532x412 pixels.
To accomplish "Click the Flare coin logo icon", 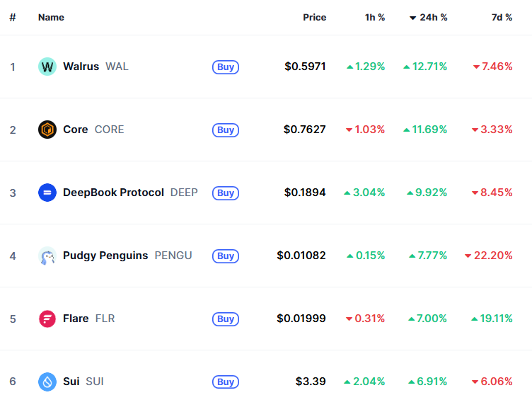I will tap(47, 319).
